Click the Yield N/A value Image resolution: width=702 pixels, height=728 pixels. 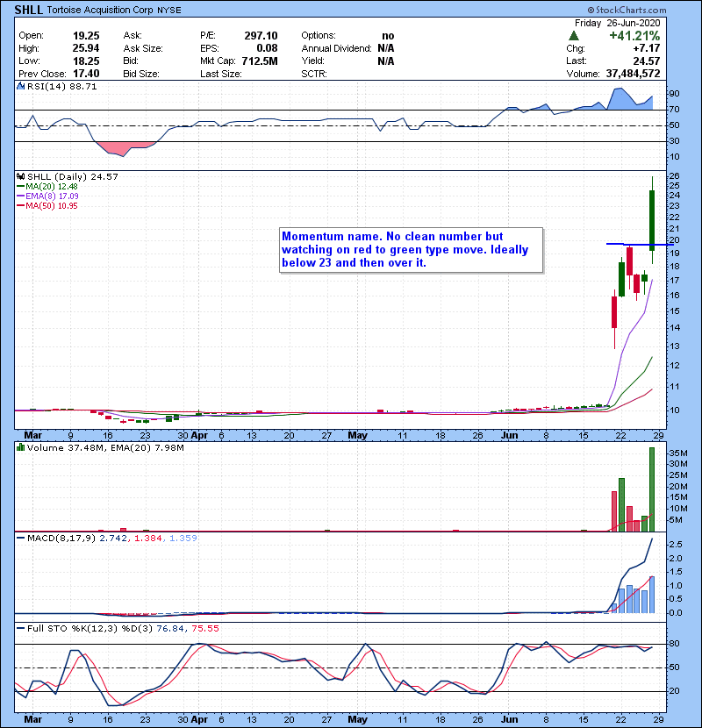(x=385, y=61)
